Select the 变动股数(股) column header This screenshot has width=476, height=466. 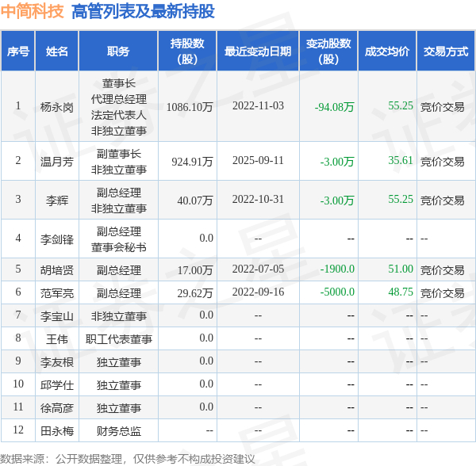point(328,52)
